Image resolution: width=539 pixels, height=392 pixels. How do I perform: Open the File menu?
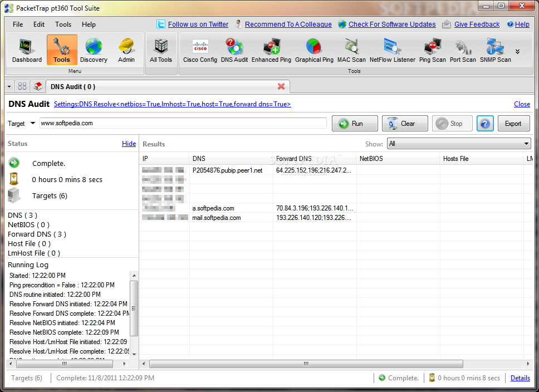tap(18, 24)
